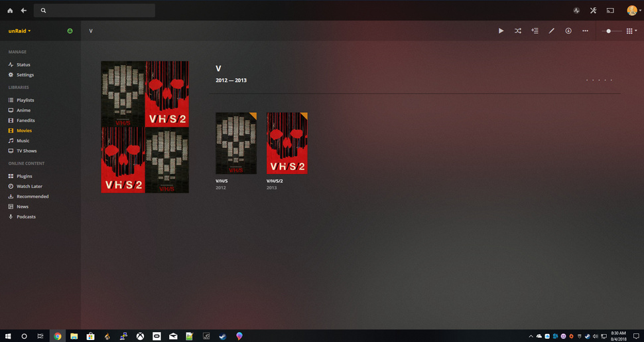Click the large collection poster collage
The height and width of the screenshot is (342, 644).
point(145,127)
